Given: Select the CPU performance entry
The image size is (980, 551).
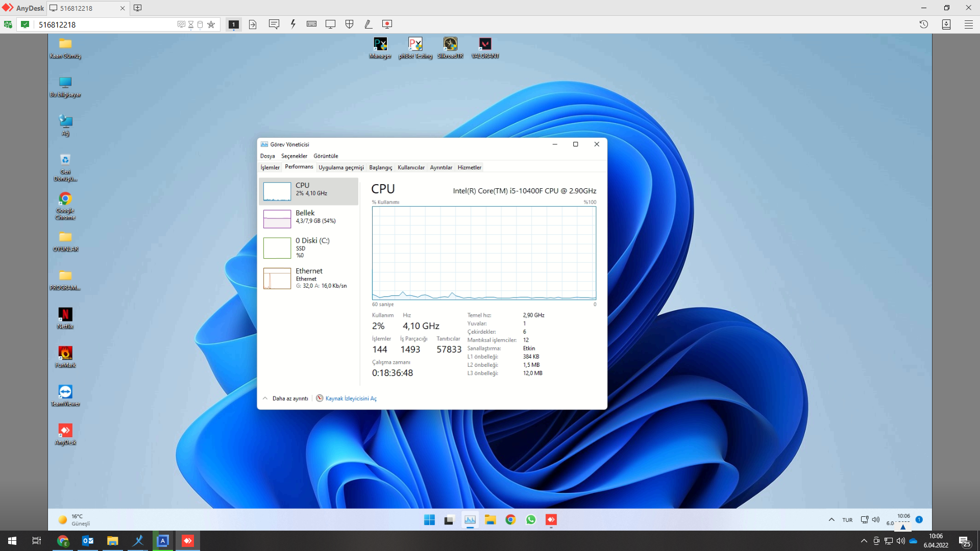Looking at the screenshot, I should pyautogui.click(x=308, y=191).
